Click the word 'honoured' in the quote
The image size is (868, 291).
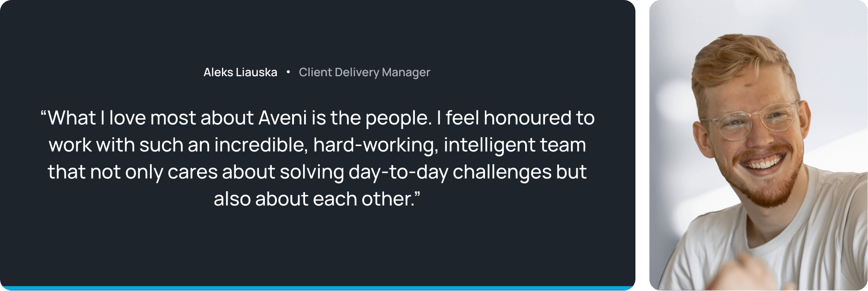pos(527,118)
